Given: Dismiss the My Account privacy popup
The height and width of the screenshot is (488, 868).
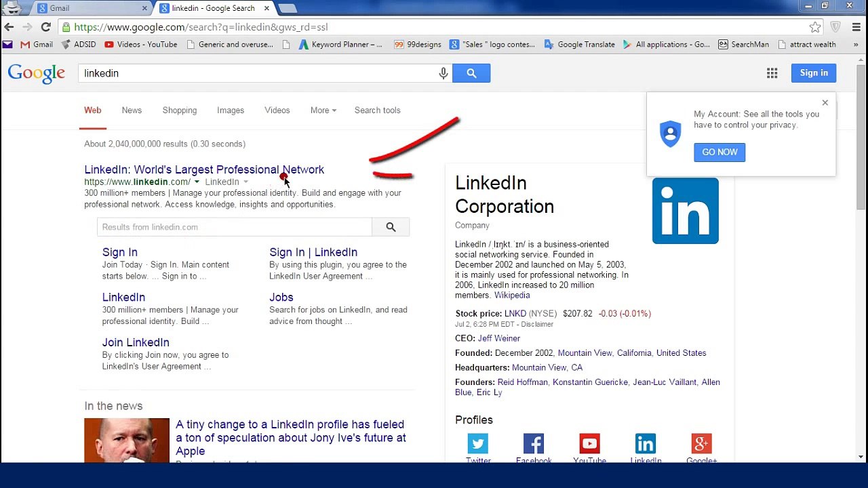Looking at the screenshot, I should click(825, 102).
